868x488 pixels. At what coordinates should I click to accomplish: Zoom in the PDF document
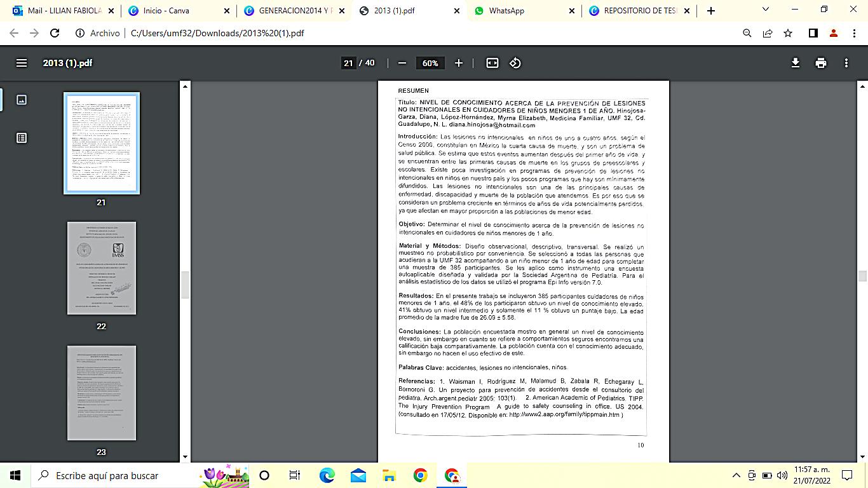click(459, 63)
